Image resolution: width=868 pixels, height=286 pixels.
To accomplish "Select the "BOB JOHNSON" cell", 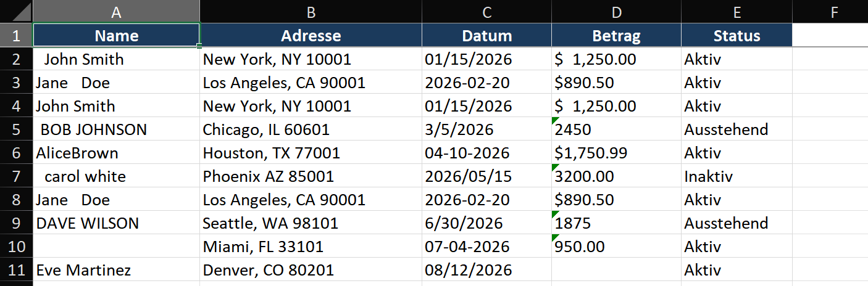I will pos(116,129).
